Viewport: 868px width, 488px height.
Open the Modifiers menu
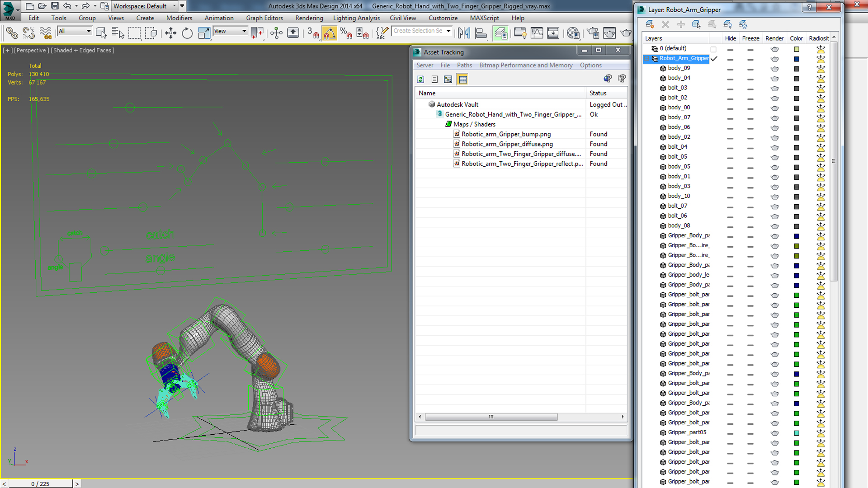pyautogui.click(x=179, y=18)
